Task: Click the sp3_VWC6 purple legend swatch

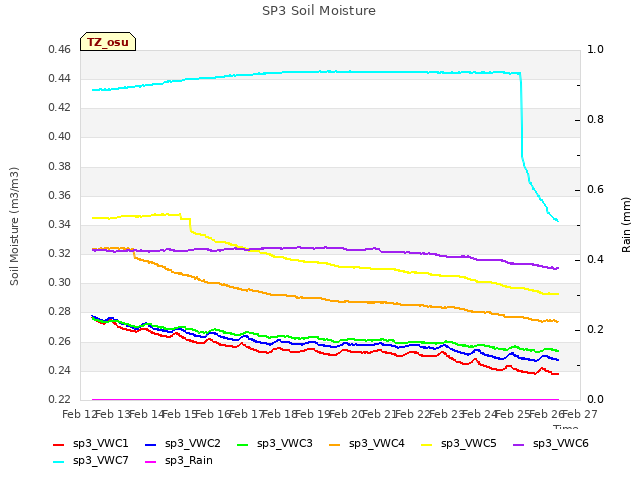Action: point(518,444)
